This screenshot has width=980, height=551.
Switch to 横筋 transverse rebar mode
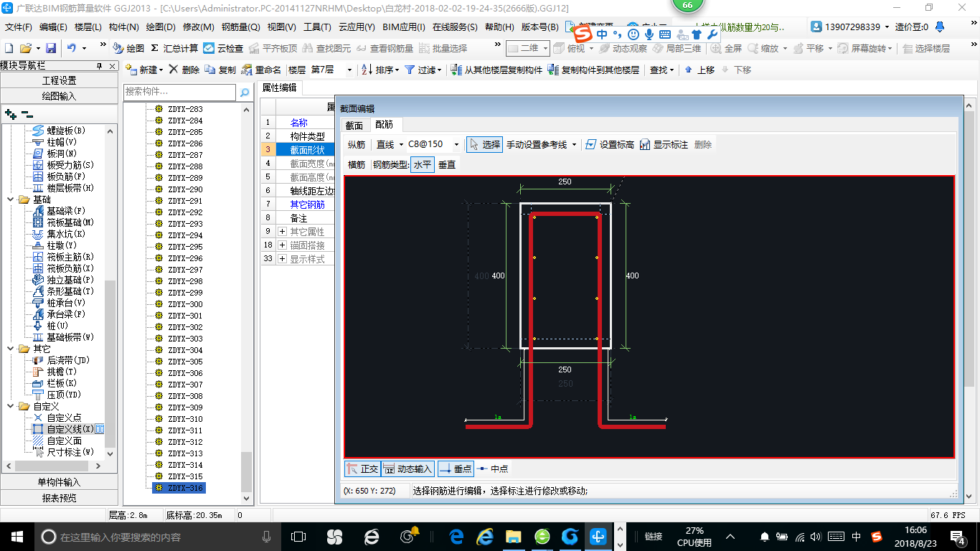(357, 164)
